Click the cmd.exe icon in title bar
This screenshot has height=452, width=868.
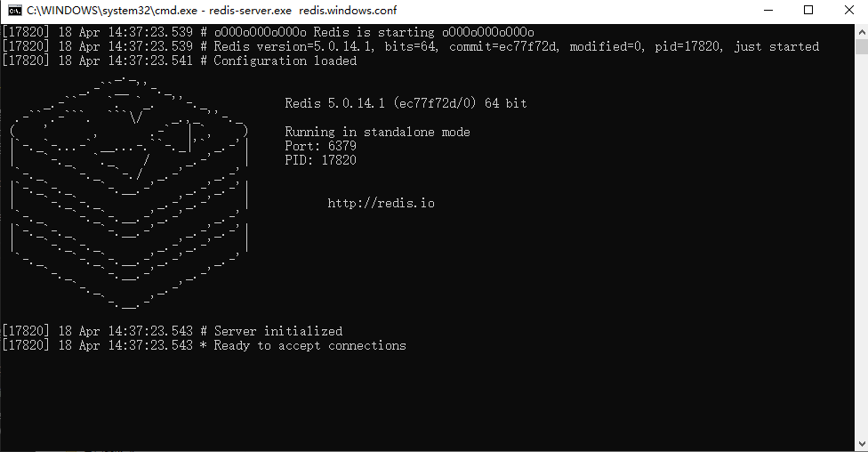point(15,11)
